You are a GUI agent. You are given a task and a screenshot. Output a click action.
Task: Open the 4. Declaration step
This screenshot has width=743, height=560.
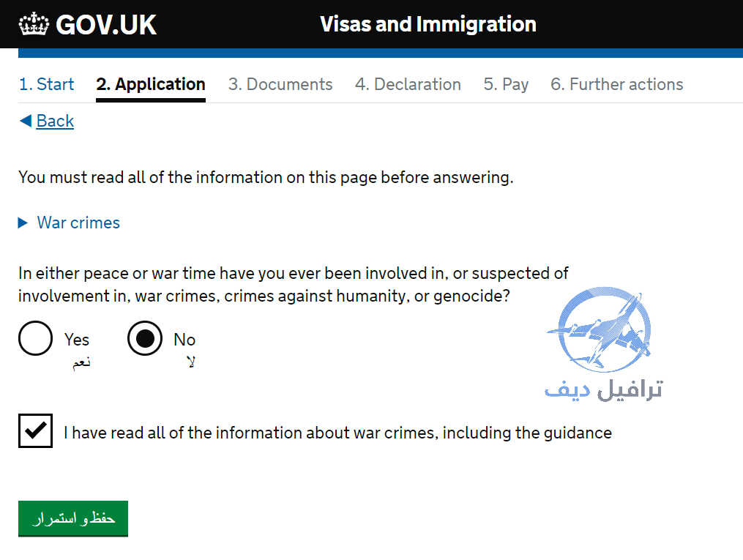point(408,84)
